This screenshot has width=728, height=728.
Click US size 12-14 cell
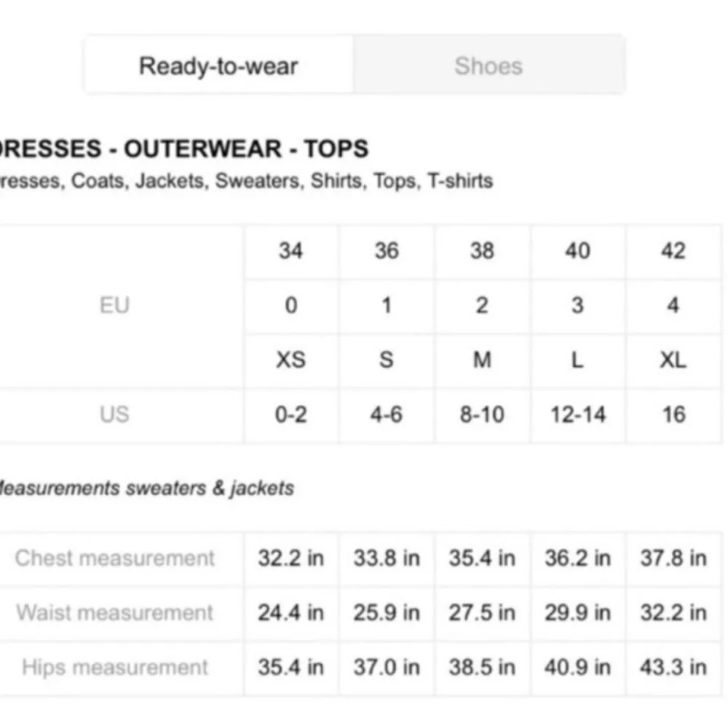click(x=578, y=414)
